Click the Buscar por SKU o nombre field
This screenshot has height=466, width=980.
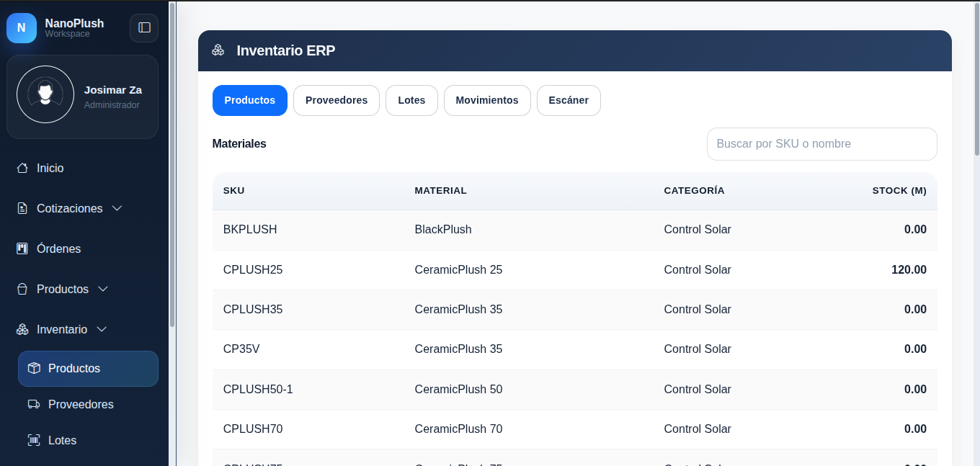pyautogui.click(x=822, y=144)
